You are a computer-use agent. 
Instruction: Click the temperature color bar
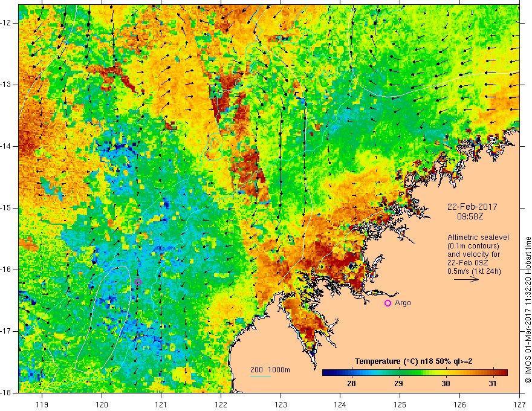[415, 373]
